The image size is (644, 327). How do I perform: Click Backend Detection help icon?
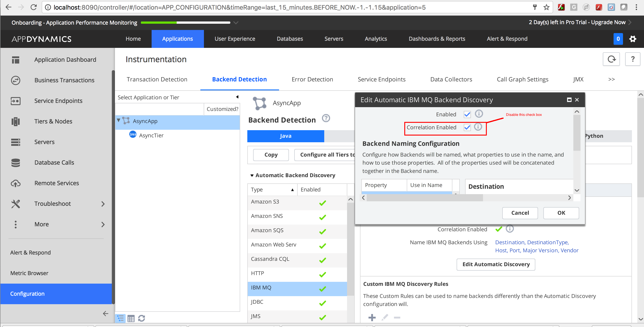pos(326,118)
